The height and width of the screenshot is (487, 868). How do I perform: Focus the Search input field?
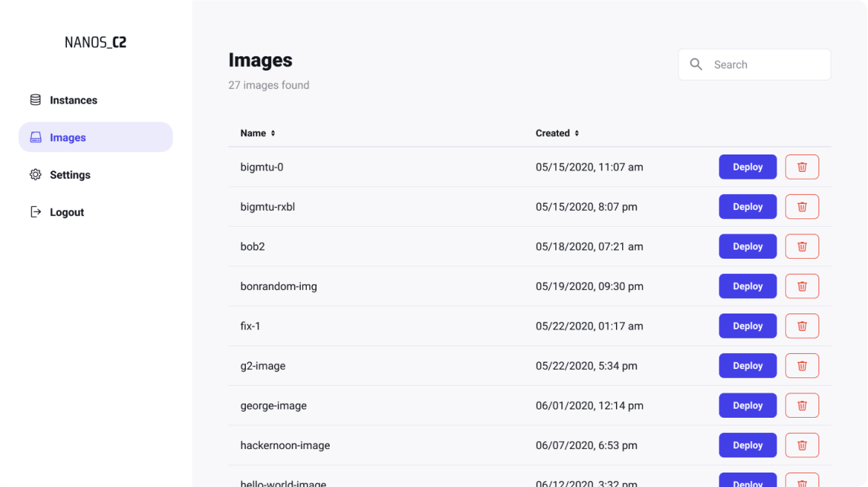[x=755, y=64]
